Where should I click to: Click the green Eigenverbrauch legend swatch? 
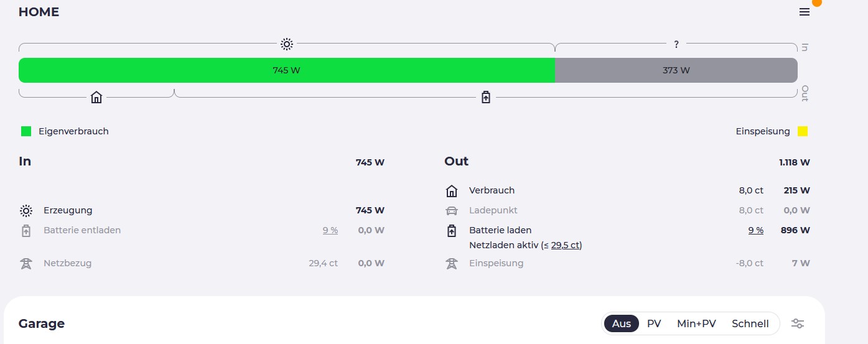point(26,131)
